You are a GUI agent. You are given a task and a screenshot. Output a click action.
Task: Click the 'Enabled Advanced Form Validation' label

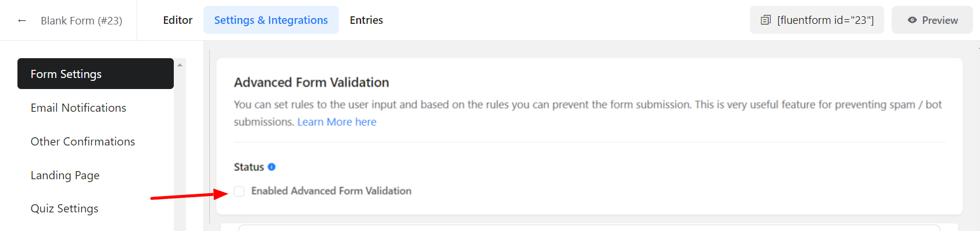point(331,191)
